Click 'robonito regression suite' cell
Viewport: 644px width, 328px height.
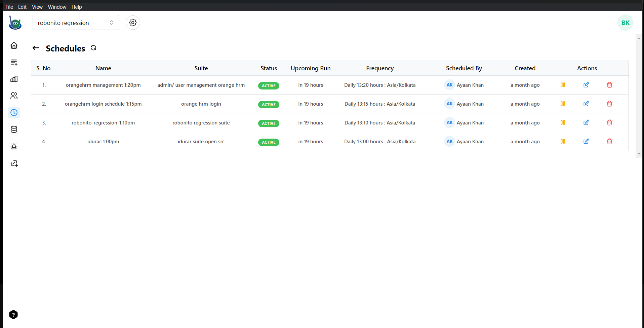[201, 123]
